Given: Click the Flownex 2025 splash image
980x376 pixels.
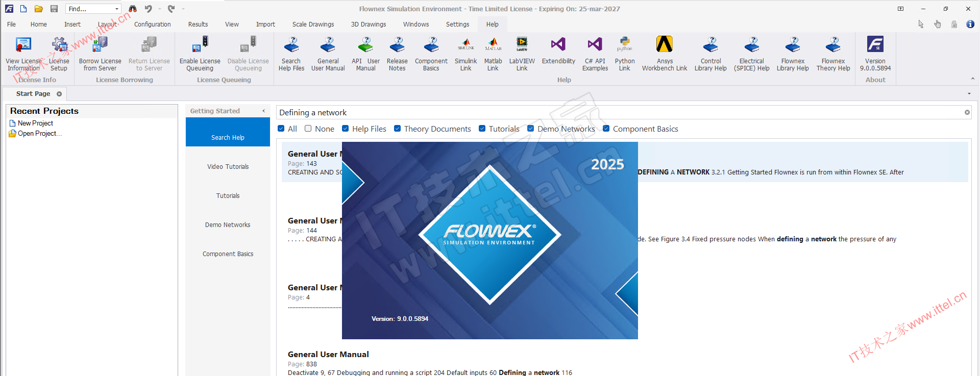Looking at the screenshot, I should pyautogui.click(x=490, y=240).
